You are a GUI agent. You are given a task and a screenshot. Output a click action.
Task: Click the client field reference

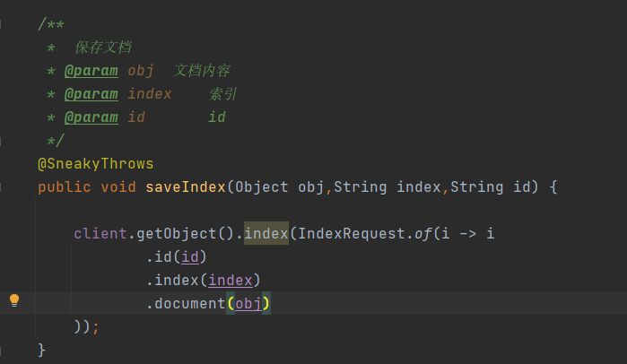pos(100,233)
